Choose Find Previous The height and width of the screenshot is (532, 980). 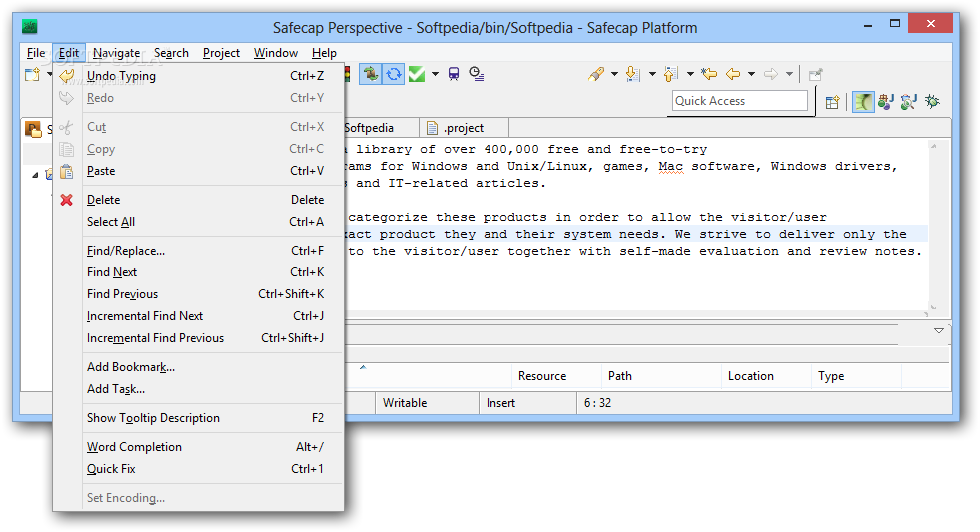(x=198, y=294)
